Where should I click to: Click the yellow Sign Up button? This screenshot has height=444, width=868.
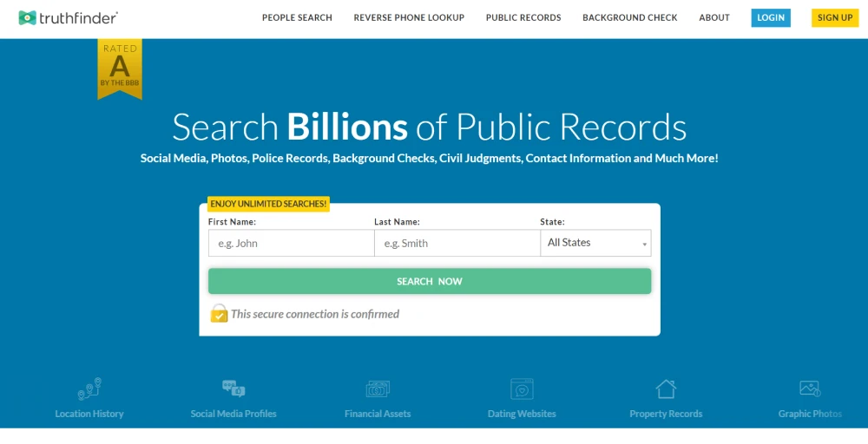pyautogui.click(x=835, y=17)
